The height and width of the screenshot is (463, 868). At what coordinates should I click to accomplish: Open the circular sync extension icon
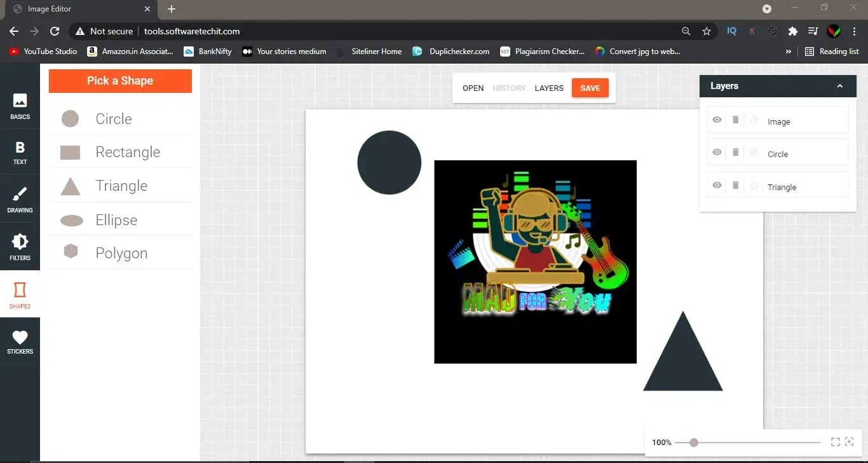pos(773,31)
